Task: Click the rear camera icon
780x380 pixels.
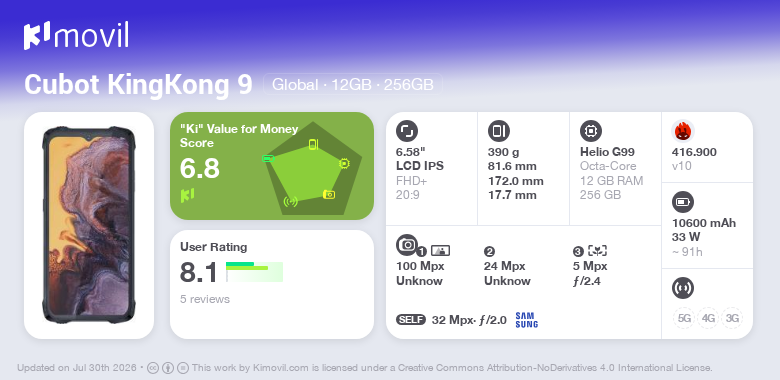Action: click(407, 244)
